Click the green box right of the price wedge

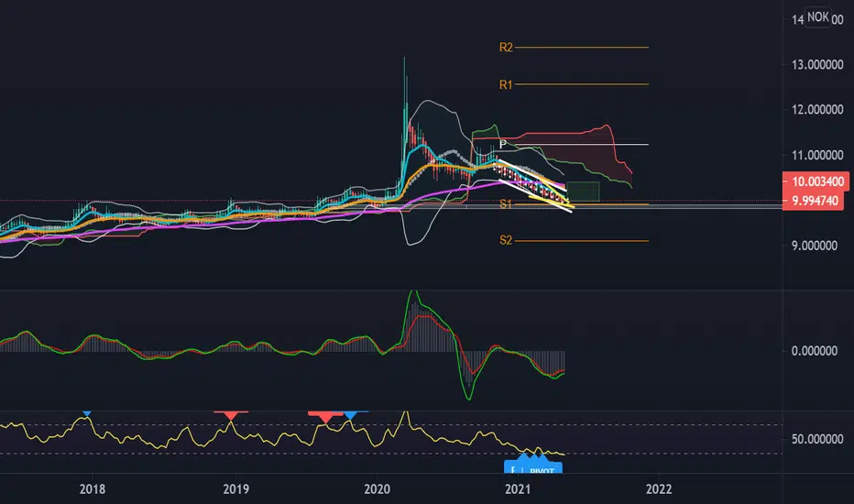583,192
